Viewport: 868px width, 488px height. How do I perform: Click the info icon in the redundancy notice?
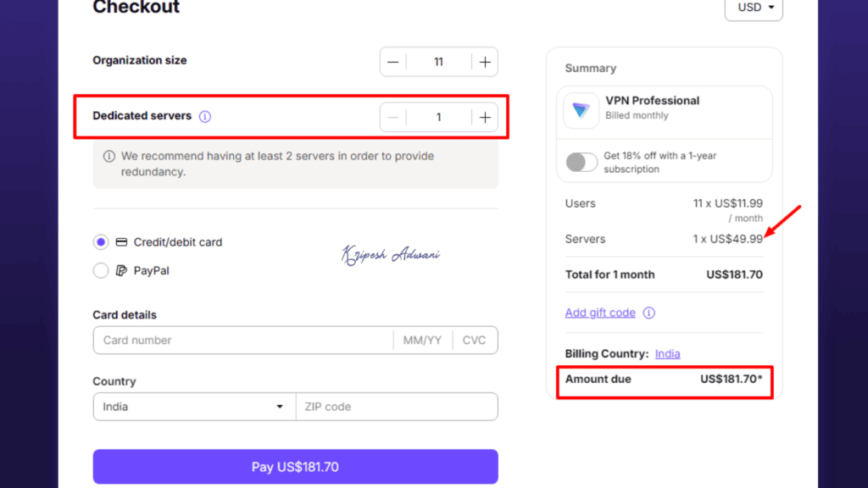[108, 156]
